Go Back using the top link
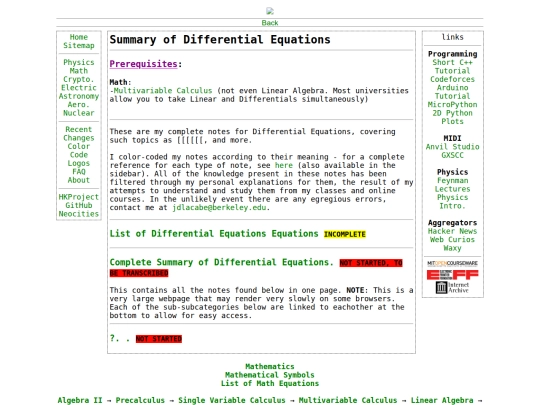540x405 pixels. 270,23
